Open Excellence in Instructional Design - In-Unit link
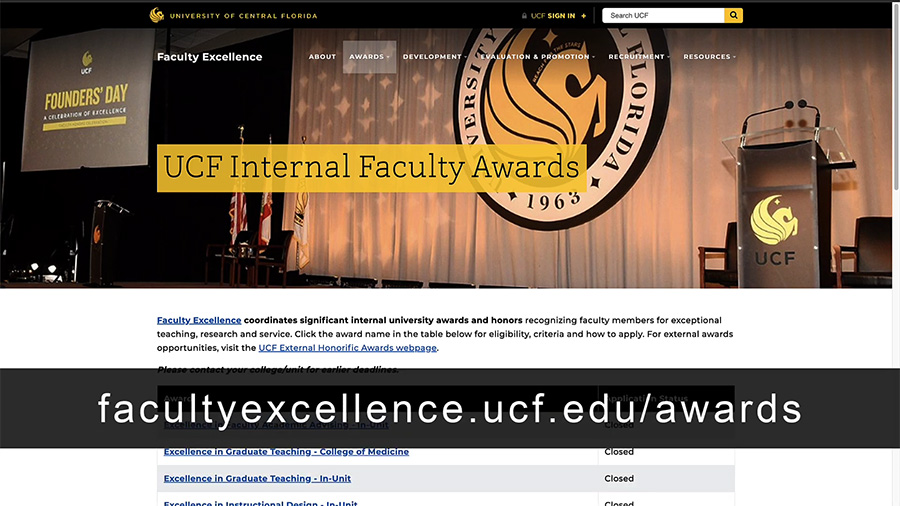Viewport: 900px width, 506px height. click(261, 503)
